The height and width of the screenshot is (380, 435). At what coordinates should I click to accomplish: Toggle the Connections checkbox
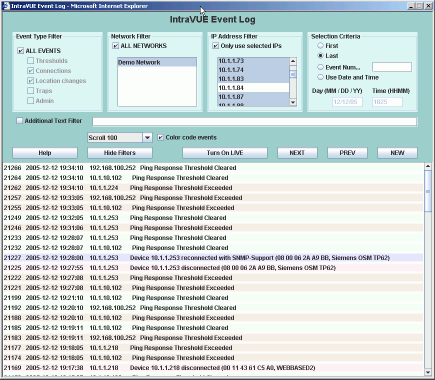click(x=30, y=71)
